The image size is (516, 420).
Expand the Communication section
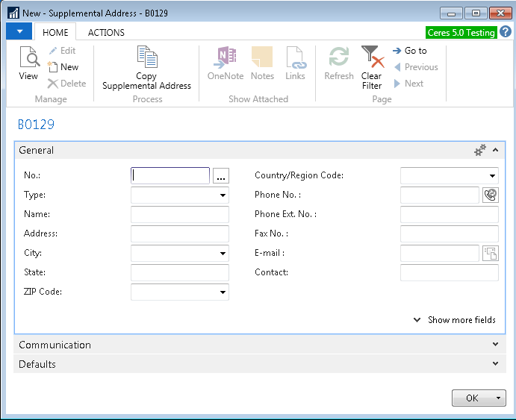tap(495, 345)
